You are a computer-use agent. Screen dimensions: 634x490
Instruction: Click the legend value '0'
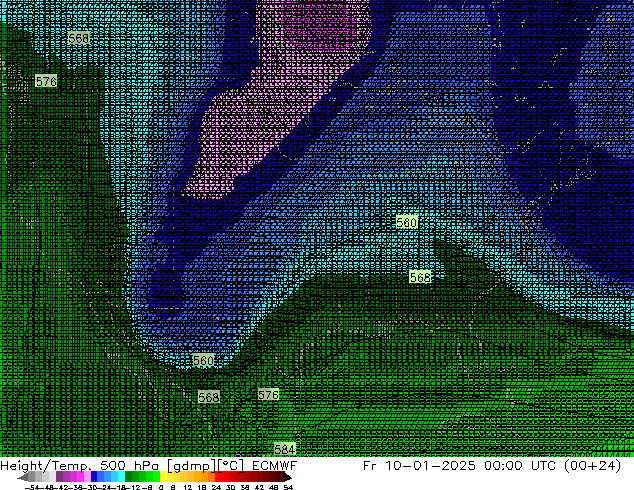click(161, 488)
